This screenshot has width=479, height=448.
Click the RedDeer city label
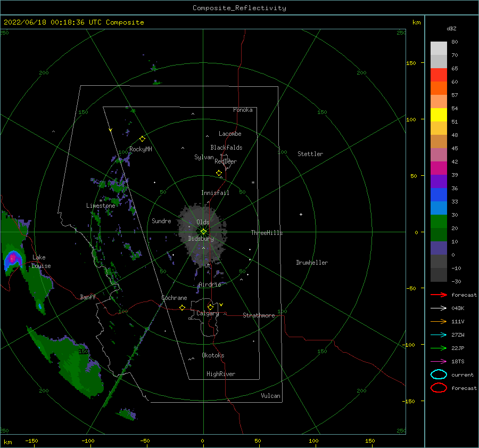pyautogui.click(x=226, y=161)
